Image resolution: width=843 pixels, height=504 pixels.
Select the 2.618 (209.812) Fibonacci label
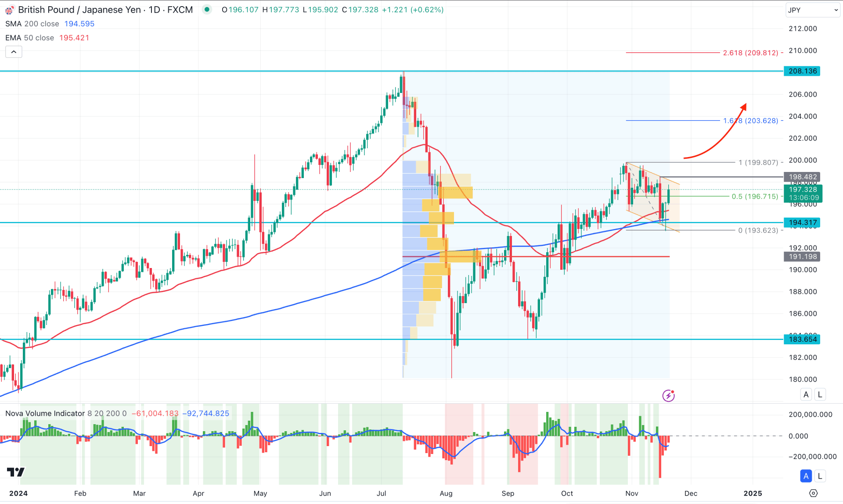point(751,53)
